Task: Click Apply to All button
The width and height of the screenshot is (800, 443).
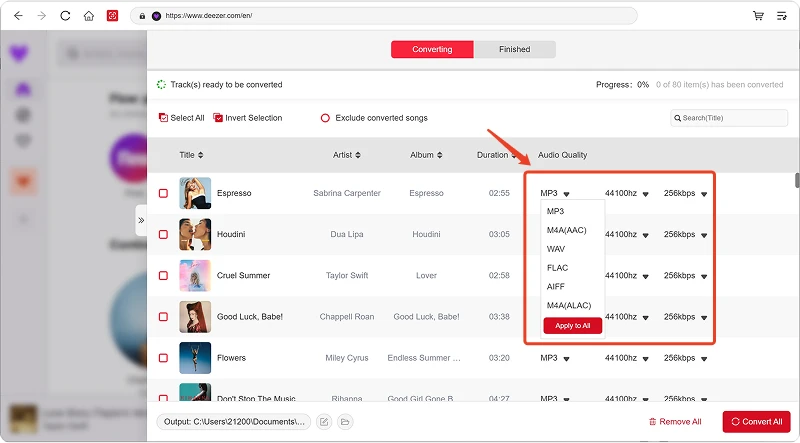Action: click(x=572, y=326)
